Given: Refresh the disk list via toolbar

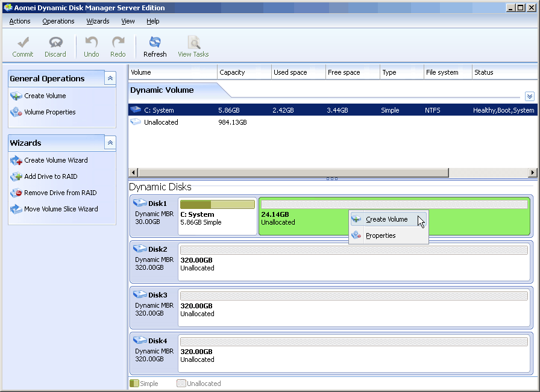Looking at the screenshot, I should pyautogui.click(x=155, y=43).
